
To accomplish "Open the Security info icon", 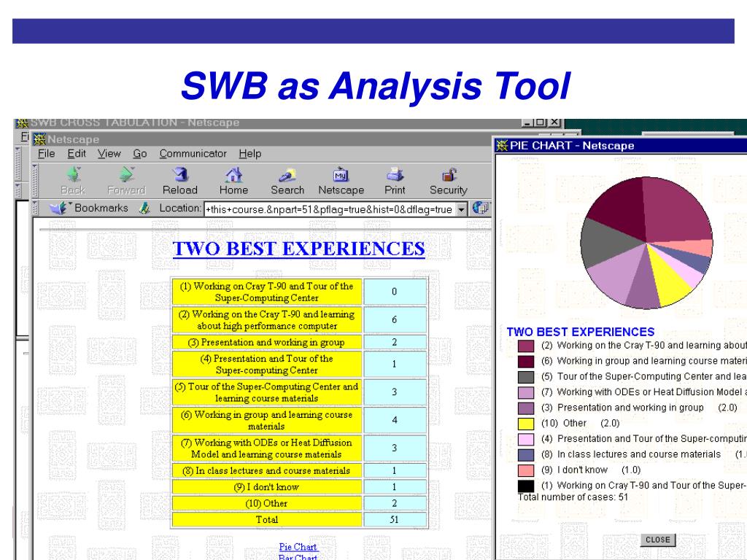I will [x=449, y=174].
